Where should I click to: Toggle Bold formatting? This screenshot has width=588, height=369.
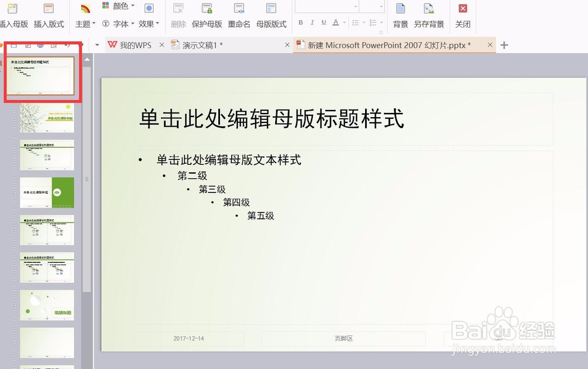pyautogui.click(x=300, y=22)
